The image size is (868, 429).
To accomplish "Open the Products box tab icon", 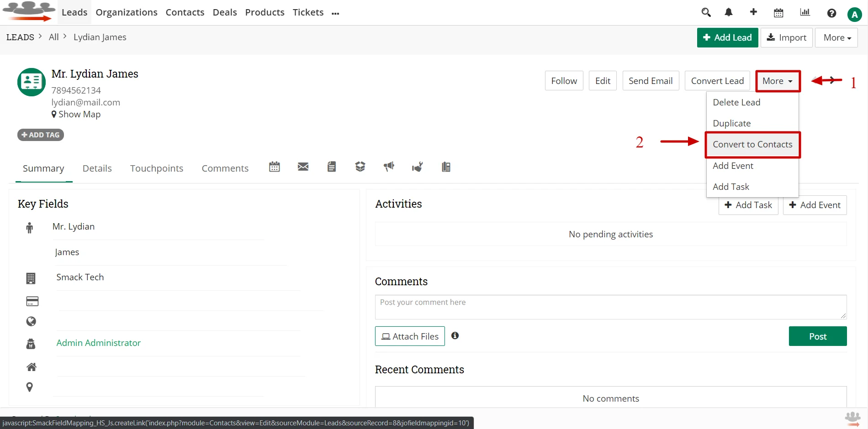I will [360, 167].
